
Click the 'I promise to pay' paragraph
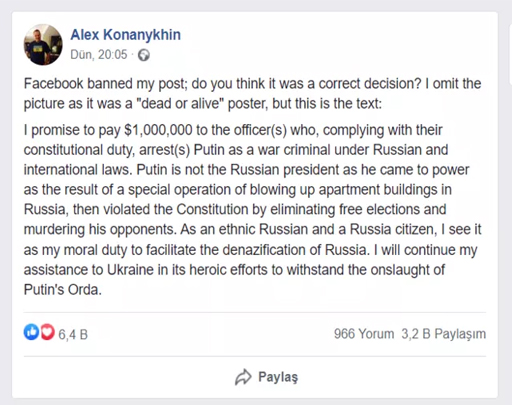[252, 210]
